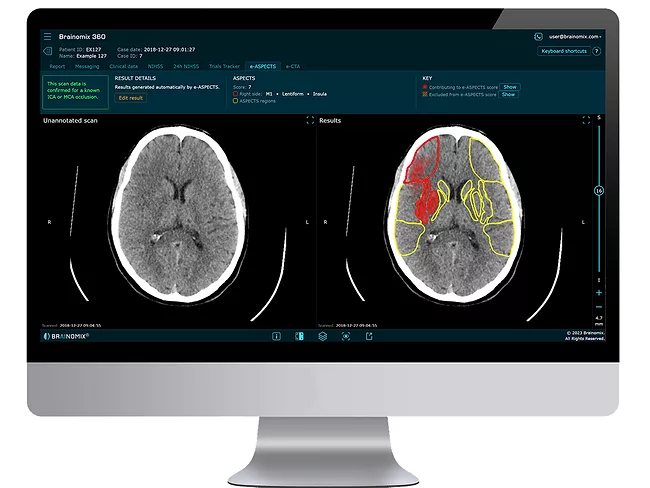Click the Lentiform region label
This screenshot has width=650, height=488.
pyautogui.click(x=293, y=94)
